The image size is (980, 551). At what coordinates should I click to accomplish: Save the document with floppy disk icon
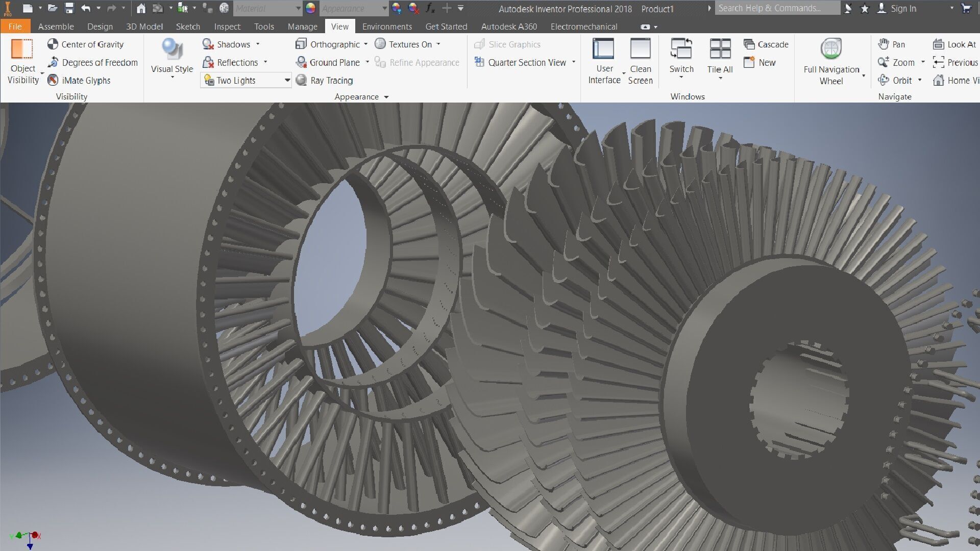(x=69, y=8)
